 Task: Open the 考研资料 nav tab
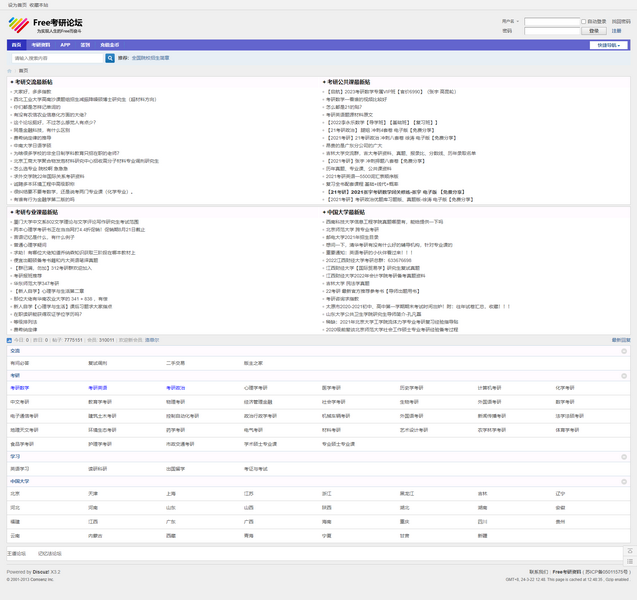coord(41,45)
